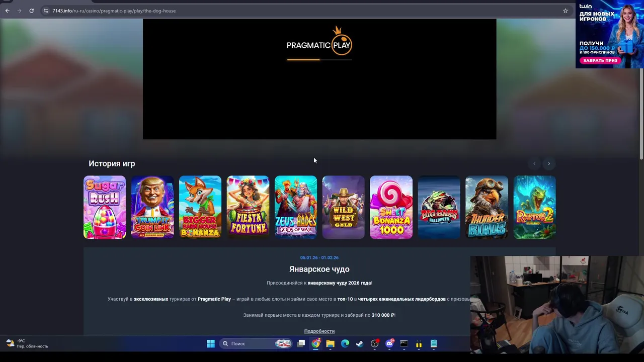This screenshot has height=362, width=644.
Task: Open the Wild West Gold game
Action: (343, 207)
